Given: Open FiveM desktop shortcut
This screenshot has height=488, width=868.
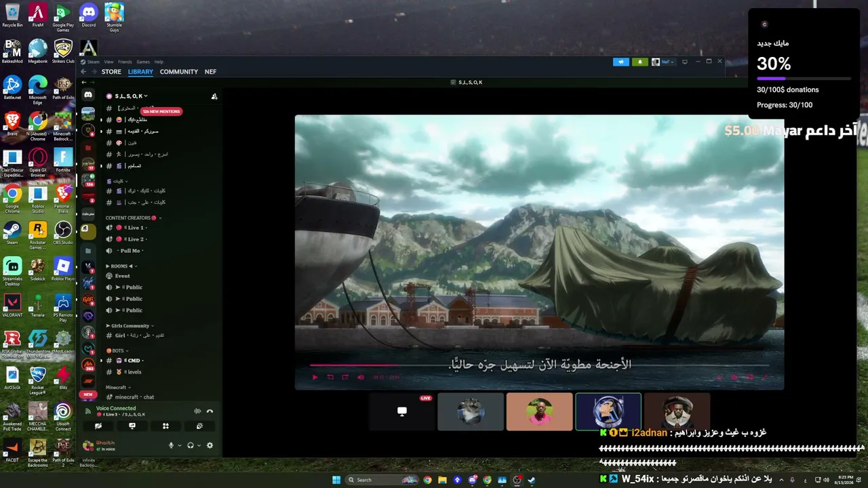Looking at the screenshot, I should pyautogui.click(x=38, y=16).
